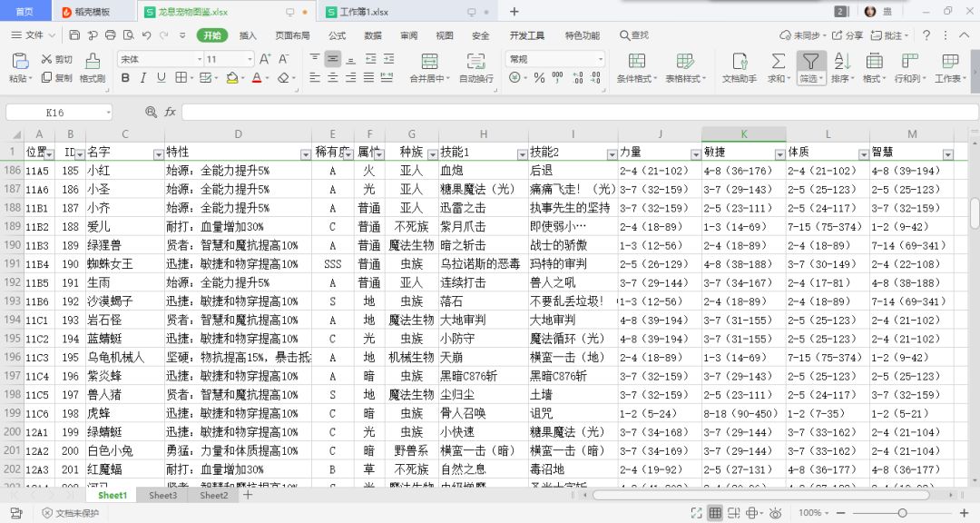This screenshot has height=523, width=980.
Task: Click the font color A swatch
Action: (x=257, y=77)
